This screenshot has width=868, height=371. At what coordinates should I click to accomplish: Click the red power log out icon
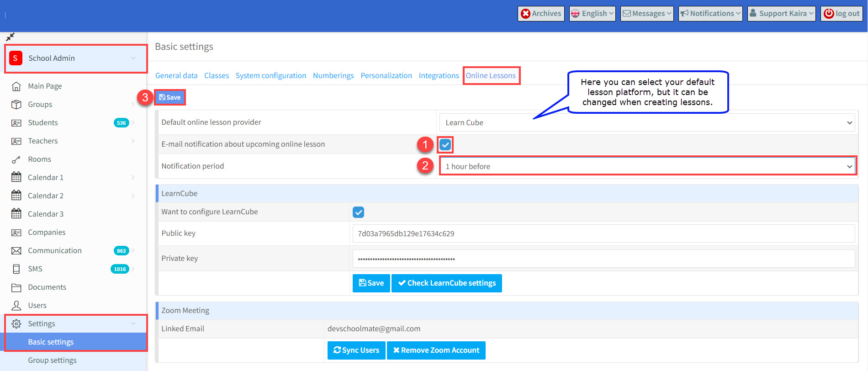tap(829, 13)
